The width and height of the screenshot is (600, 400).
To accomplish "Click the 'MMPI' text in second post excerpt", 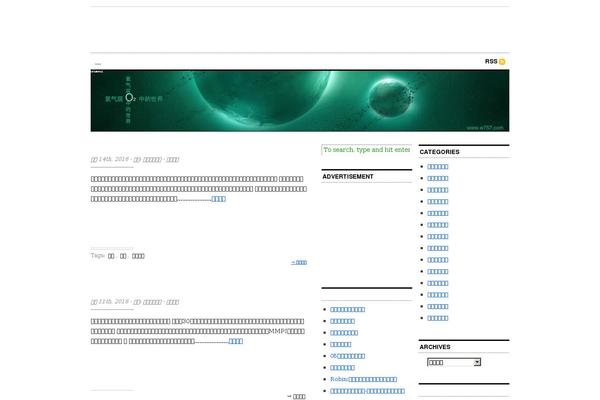I will point(278,331).
